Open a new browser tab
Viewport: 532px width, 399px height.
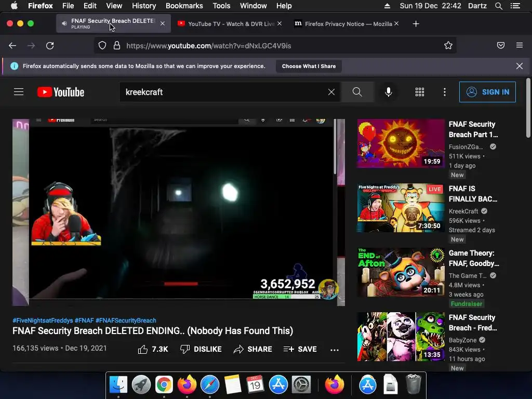coord(416,24)
